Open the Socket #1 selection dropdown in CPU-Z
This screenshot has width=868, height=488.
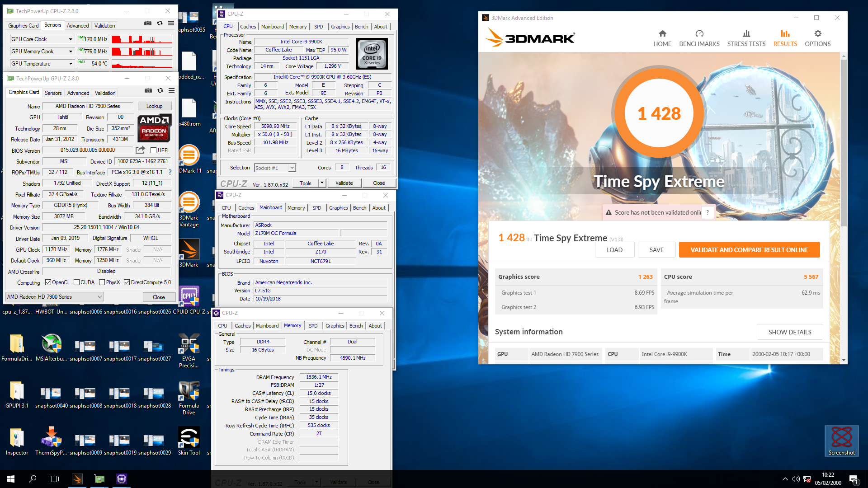275,168
